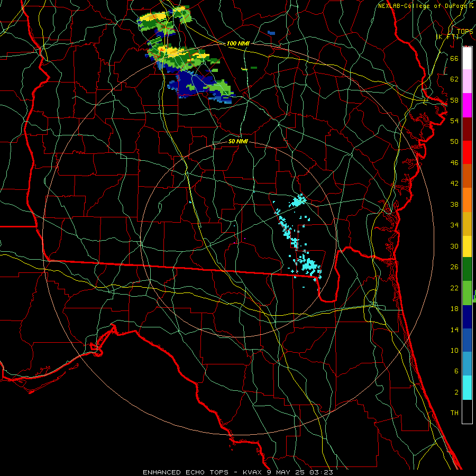The width and height of the screenshot is (476, 476).
Task: Select the '54' legend value
Action: click(x=454, y=121)
